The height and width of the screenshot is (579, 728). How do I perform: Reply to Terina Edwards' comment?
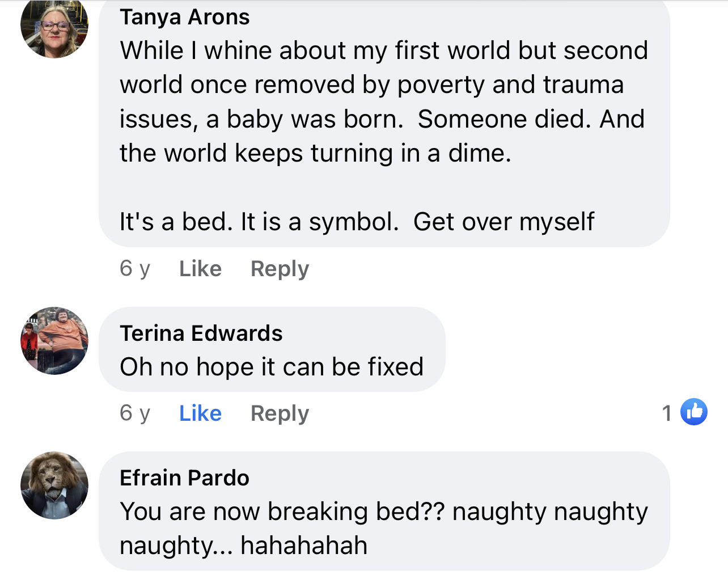pyautogui.click(x=280, y=413)
